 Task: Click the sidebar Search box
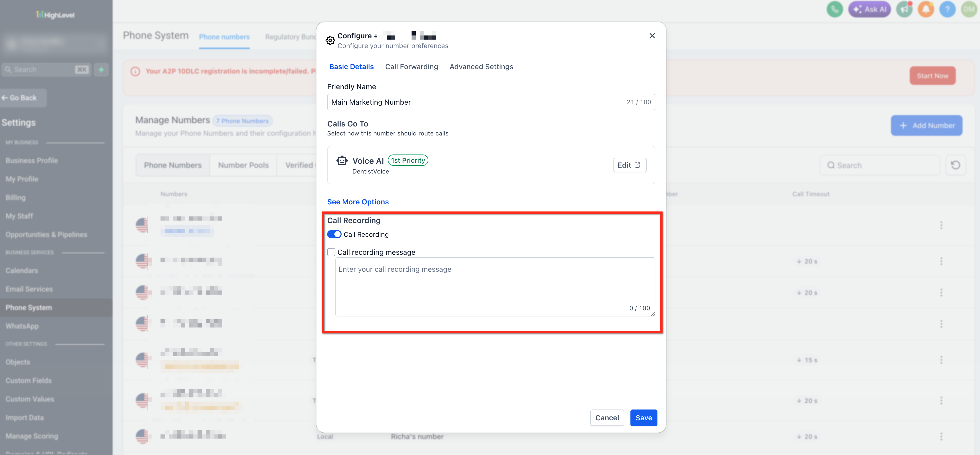coord(46,70)
